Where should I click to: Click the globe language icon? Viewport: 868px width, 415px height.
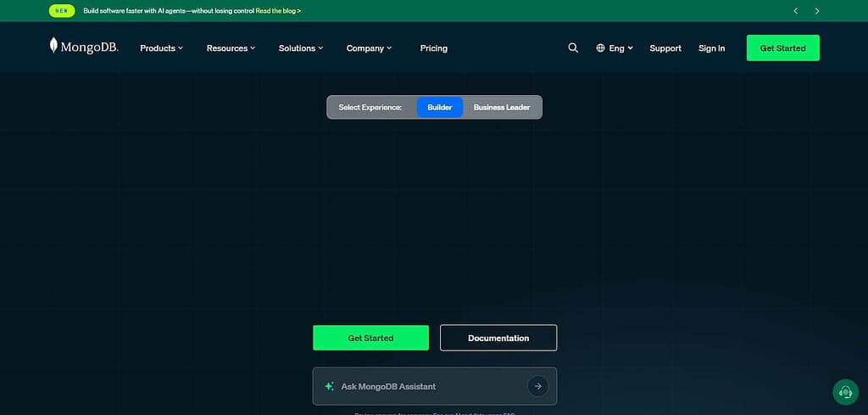click(x=600, y=48)
